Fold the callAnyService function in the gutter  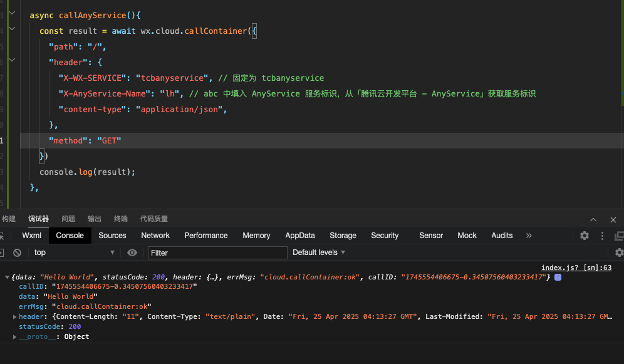[12, 13]
